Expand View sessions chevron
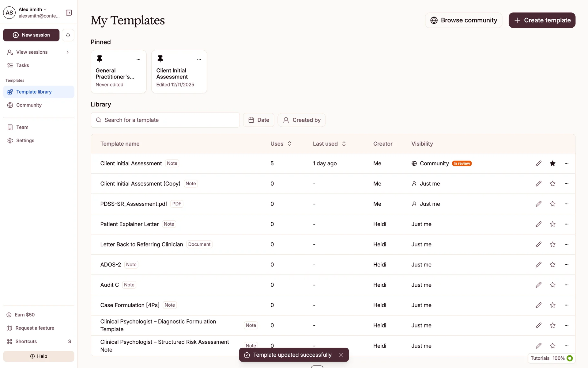The image size is (588, 368). (x=67, y=52)
